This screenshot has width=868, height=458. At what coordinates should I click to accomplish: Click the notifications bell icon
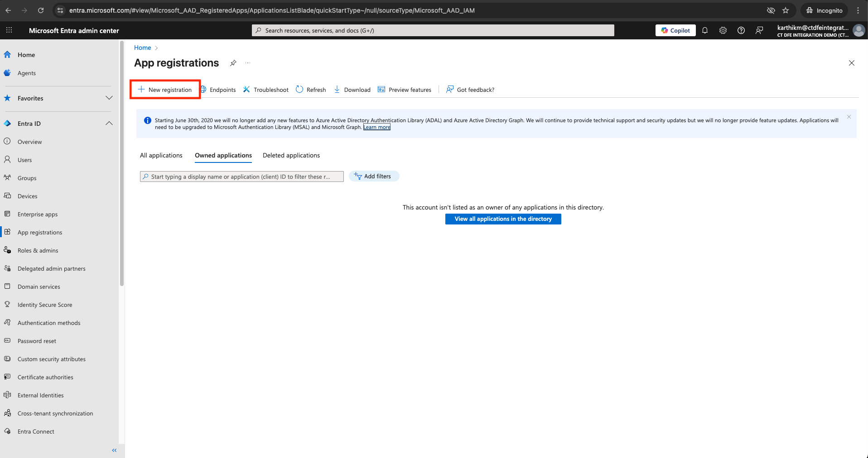coord(705,30)
